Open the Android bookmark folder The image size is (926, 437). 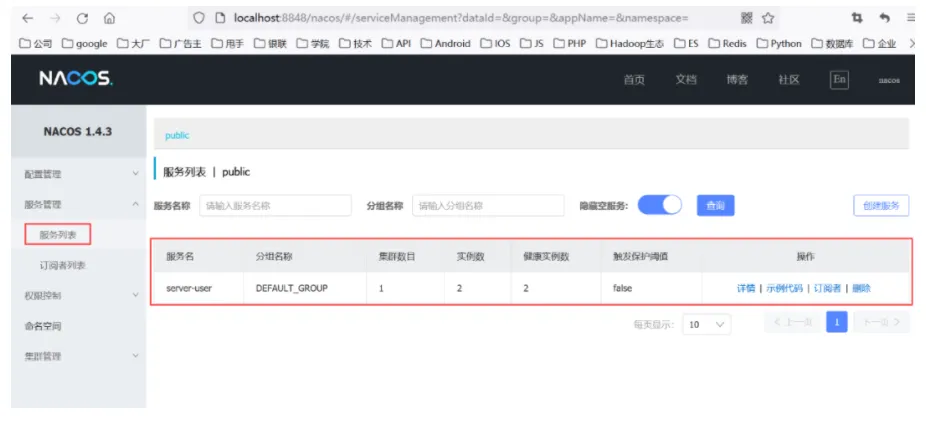pyautogui.click(x=446, y=44)
